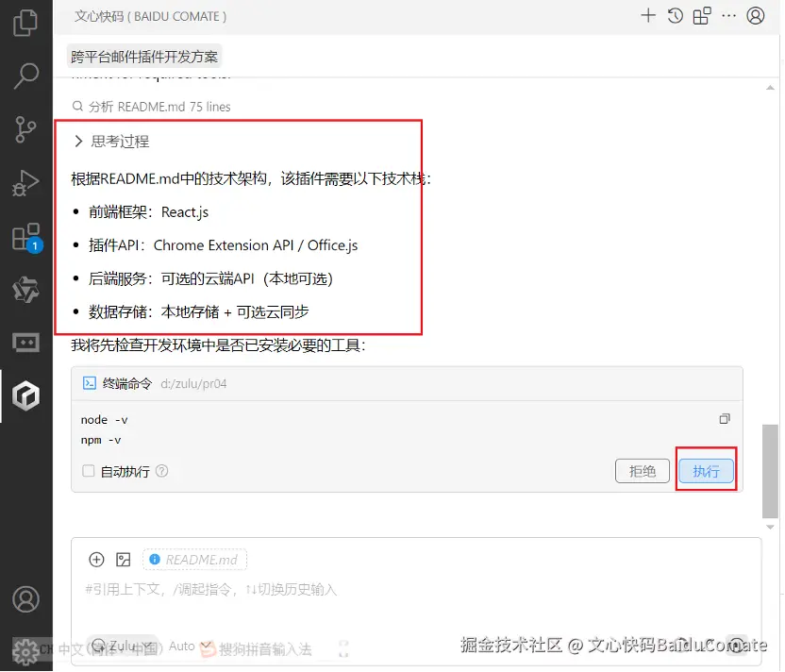785x672 pixels.
Task: Click the 我将先检查开发环境 sentence
Action: coord(218,345)
